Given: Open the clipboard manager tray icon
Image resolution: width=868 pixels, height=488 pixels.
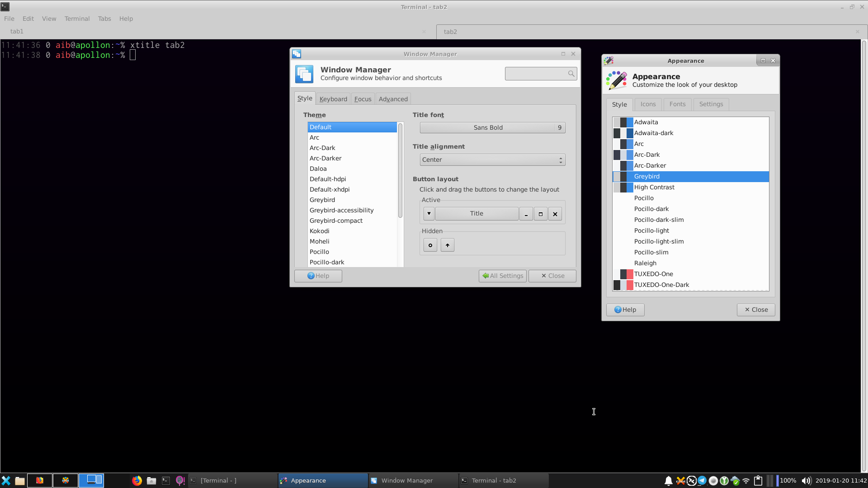Looking at the screenshot, I should coord(758,480).
